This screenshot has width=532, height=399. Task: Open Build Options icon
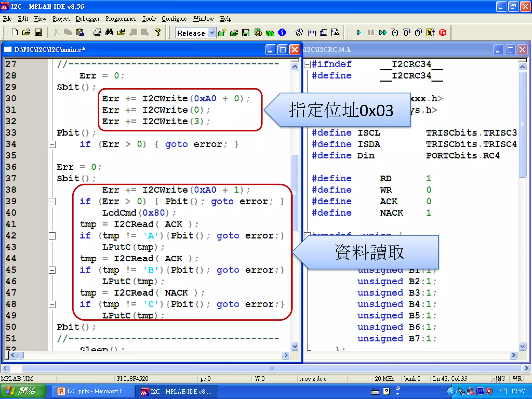258,33
